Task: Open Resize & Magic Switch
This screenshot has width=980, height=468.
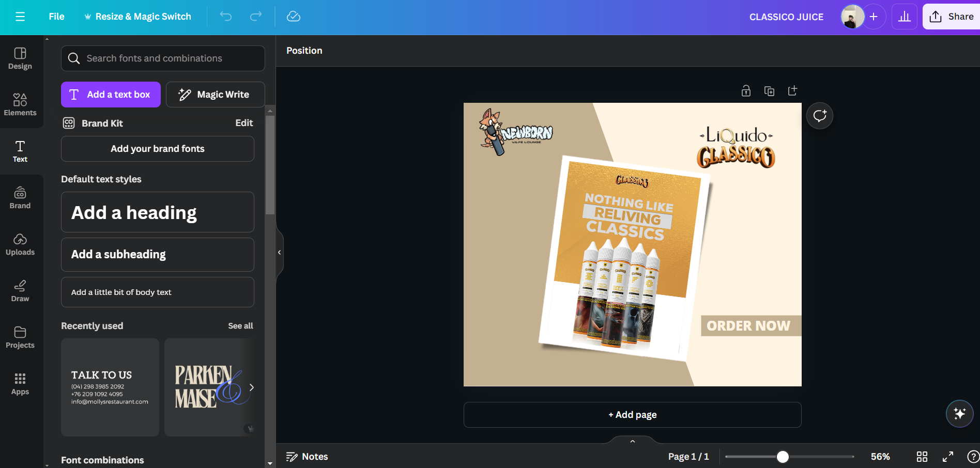Action: 138,17
